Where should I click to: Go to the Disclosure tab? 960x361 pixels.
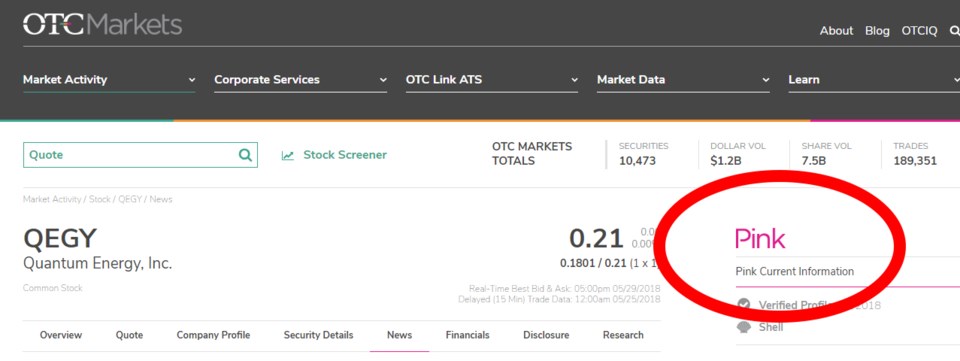[x=546, y=335]
